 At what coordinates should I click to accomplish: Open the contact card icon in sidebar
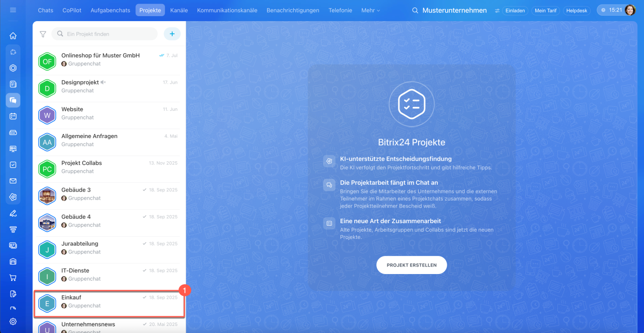click(13, 245)
